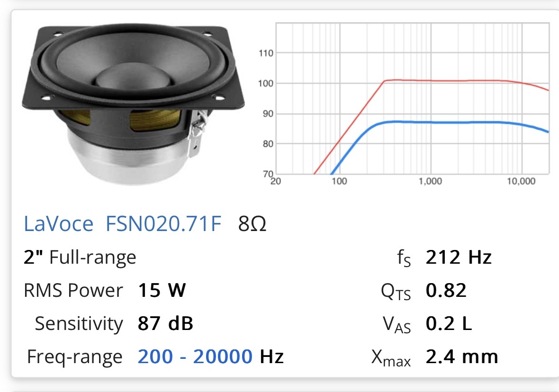Select the RMS Power label

tap(73, 290)
